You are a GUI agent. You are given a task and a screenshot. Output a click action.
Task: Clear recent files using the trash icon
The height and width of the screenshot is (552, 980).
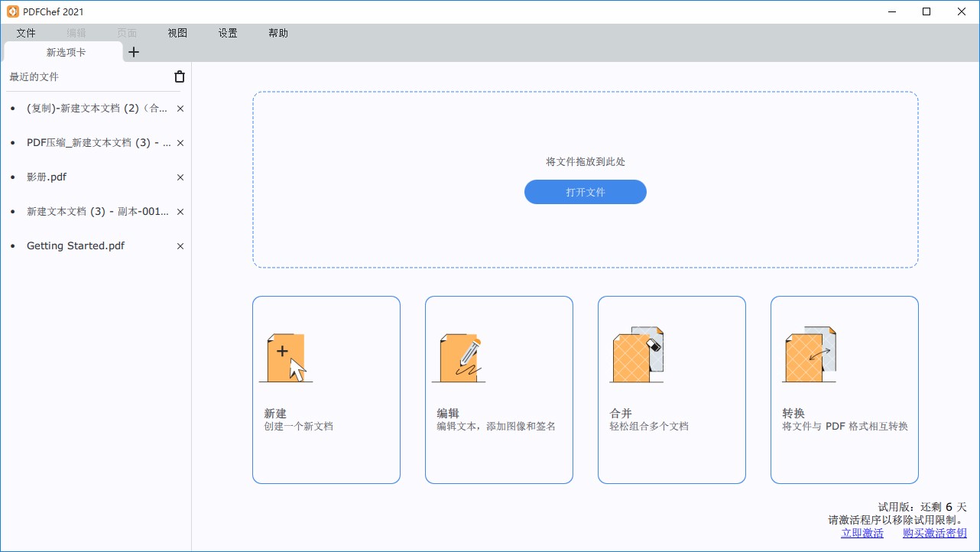[x=179, y=76]
